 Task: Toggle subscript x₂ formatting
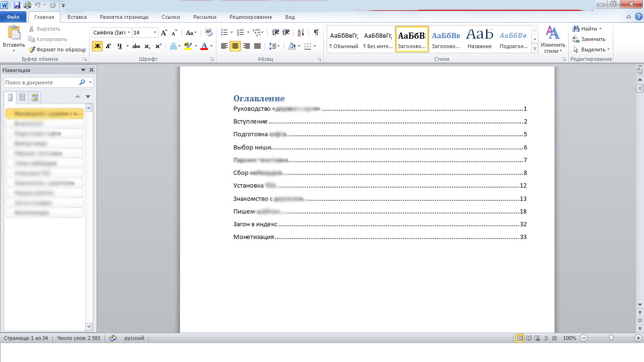[x=147, y=46]
